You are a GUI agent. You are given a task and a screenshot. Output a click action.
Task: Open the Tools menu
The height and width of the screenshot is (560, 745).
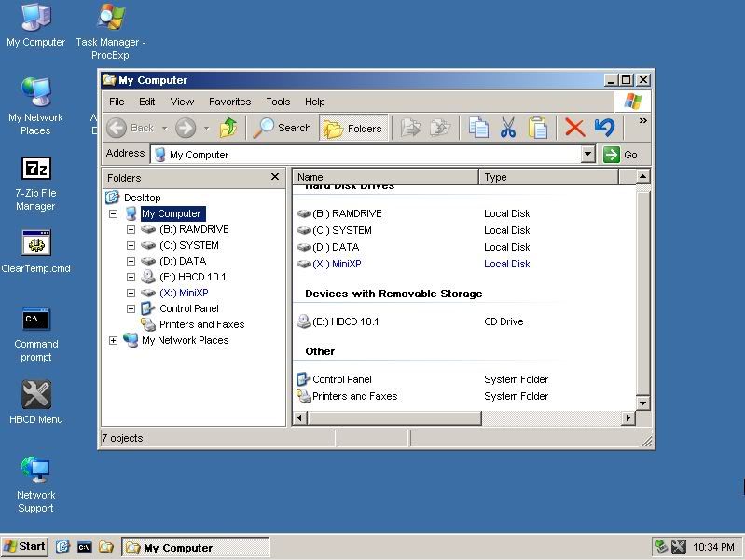(x=278, y=102)
